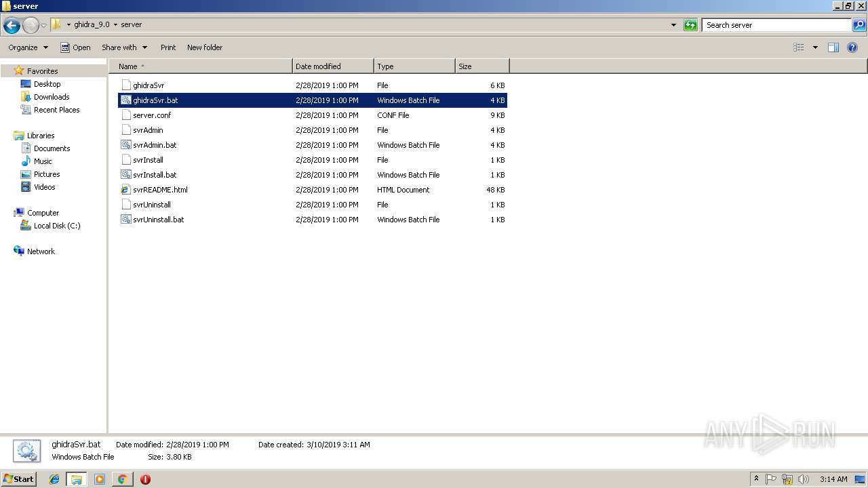Screen dimensions: 868x488
Task: Click the search magnifier icon
Action: 859,25
